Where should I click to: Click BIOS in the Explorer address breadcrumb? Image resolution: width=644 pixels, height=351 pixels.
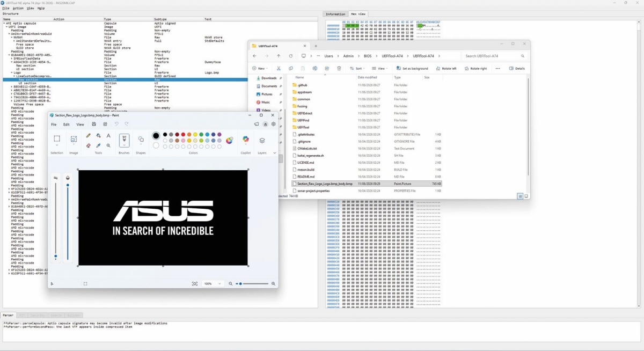pos(368,56)
